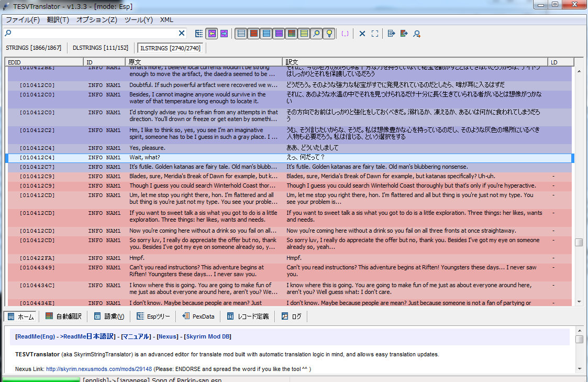Open the 自動翻訳 bottom tab

coord(63,316)
